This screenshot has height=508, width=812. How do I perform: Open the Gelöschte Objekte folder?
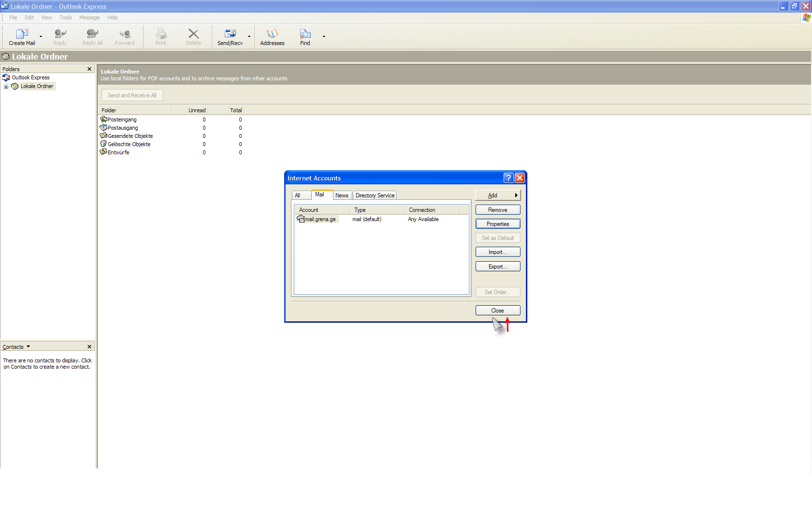point(129,144)
